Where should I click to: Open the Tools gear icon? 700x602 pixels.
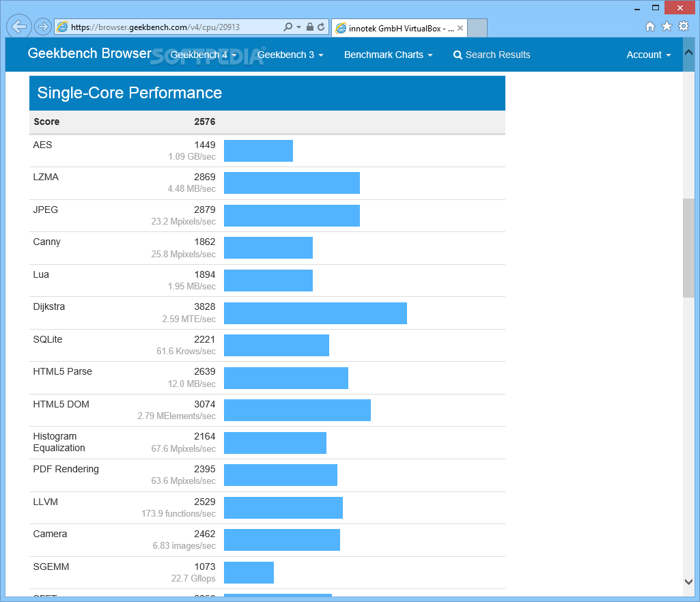tap(684, 27)
